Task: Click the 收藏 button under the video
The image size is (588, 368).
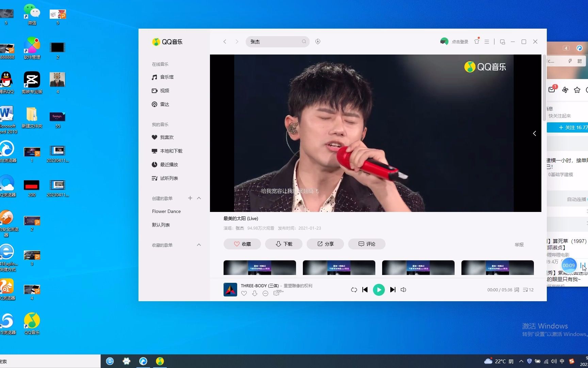Action: [242, 244]
